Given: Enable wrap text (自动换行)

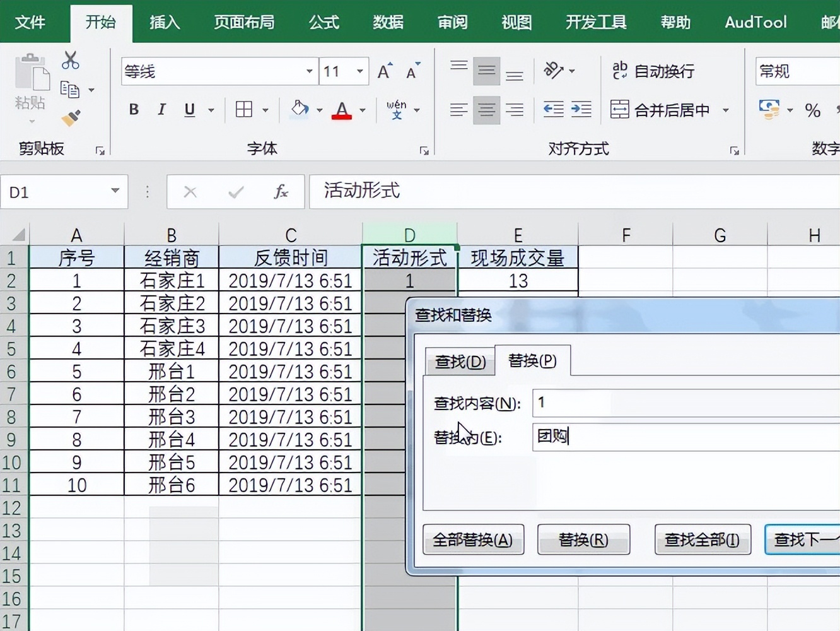Looking at the screenshot, I should click(x=653, y=71).
